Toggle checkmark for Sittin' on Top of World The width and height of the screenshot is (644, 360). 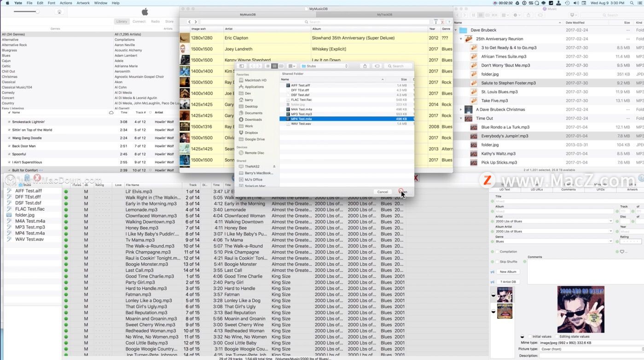coord(9,130)
